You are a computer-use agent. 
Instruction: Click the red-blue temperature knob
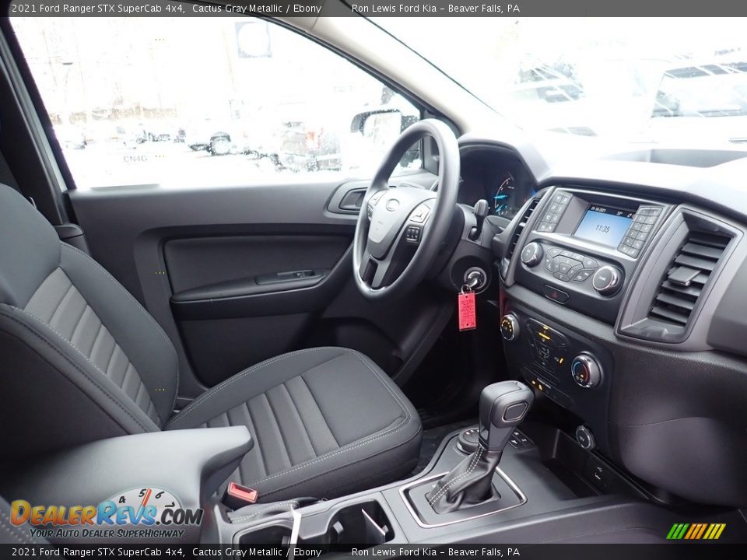585,370
